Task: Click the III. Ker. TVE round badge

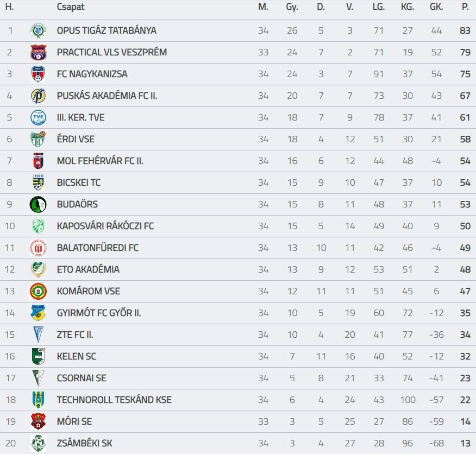Action: click(x=38, y=117)
